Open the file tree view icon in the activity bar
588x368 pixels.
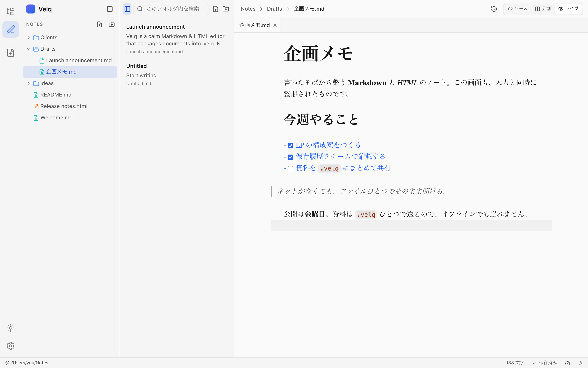tap(10, 11)
